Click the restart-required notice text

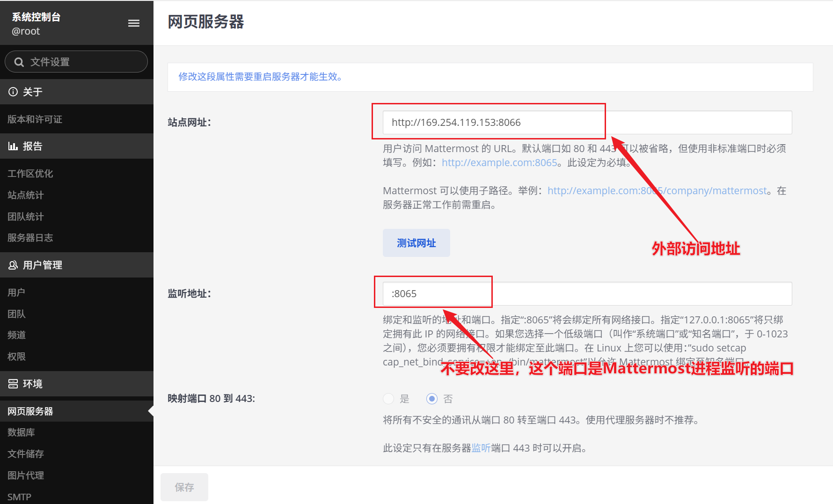260,77
